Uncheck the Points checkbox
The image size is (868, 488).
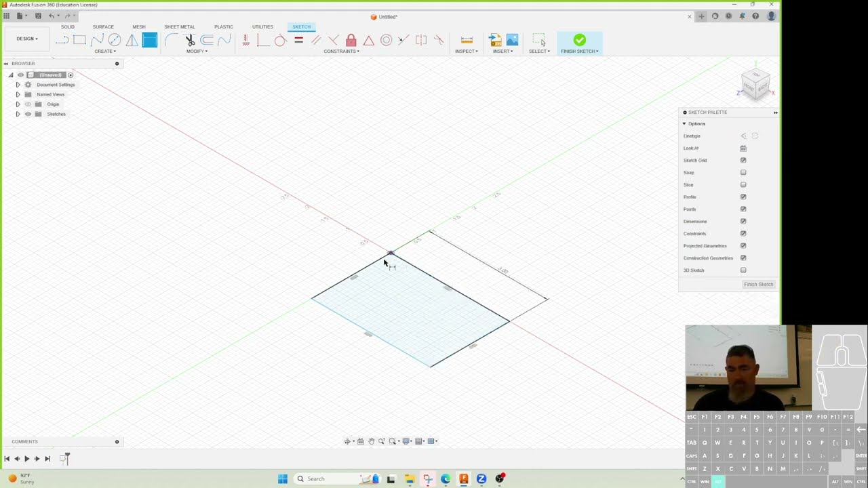[743, 209]
